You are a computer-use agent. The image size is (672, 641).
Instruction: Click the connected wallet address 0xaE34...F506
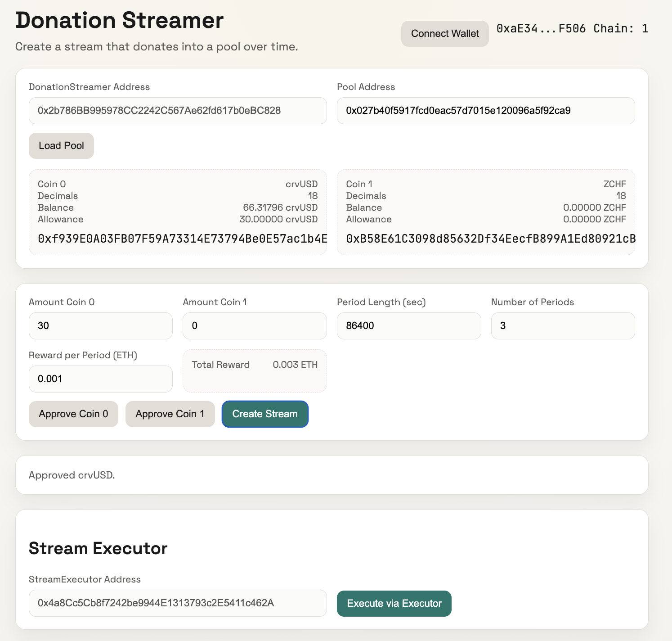(541, 29)
